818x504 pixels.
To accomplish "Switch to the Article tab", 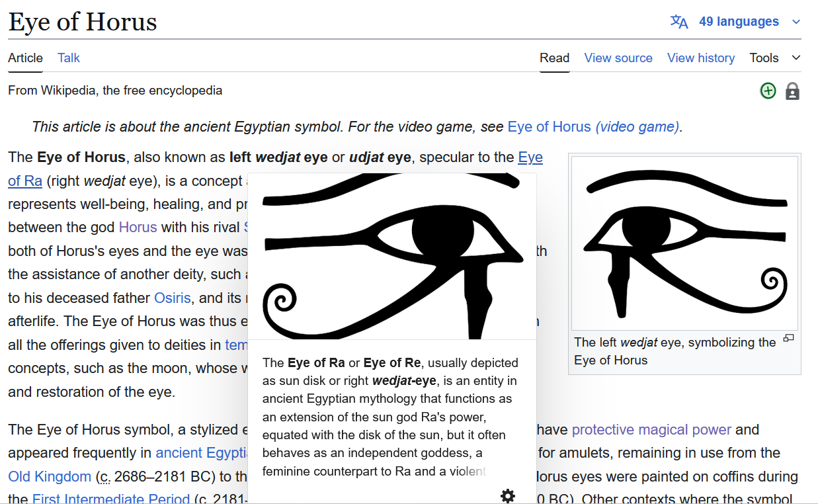I will 25,58.
